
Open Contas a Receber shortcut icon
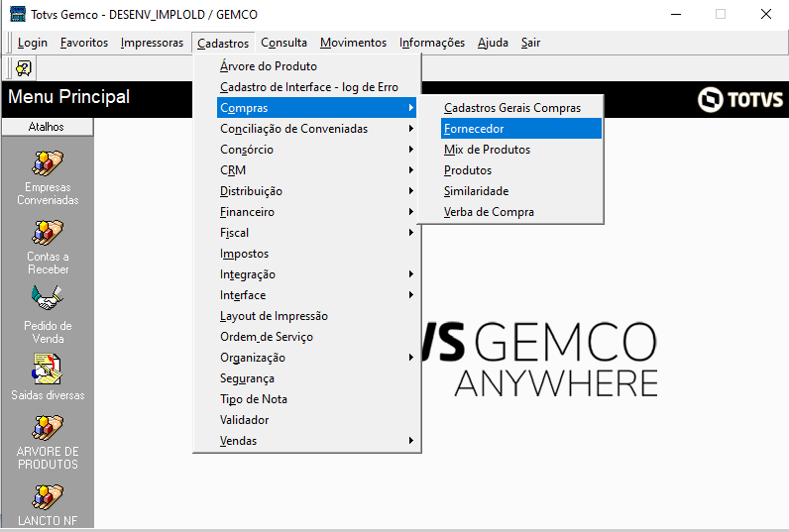48,232
